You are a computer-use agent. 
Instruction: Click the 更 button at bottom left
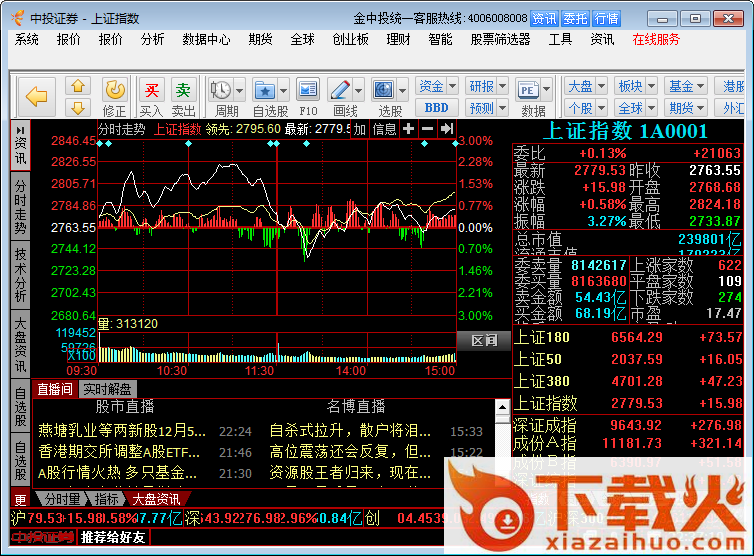pyautogui.click(x=20, y=500)
